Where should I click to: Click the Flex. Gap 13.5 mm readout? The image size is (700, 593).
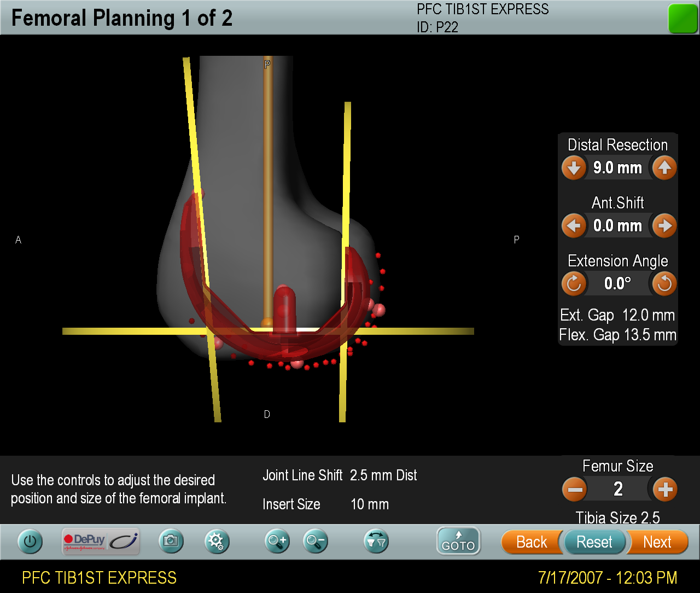(x=617, y=335)
